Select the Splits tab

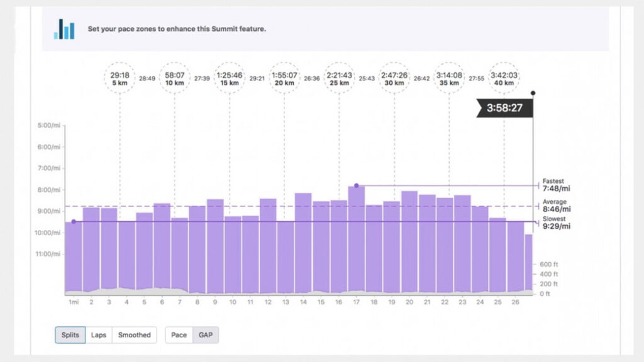coord(69,335)
